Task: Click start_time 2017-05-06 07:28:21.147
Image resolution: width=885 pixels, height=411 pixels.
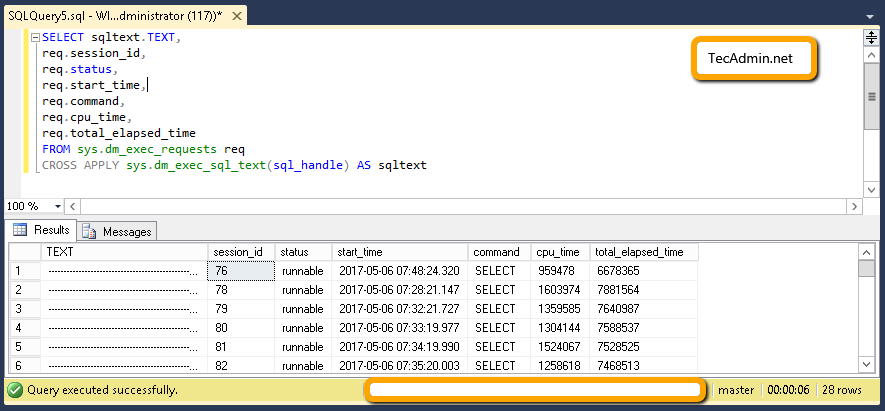Action: point(400,290)
